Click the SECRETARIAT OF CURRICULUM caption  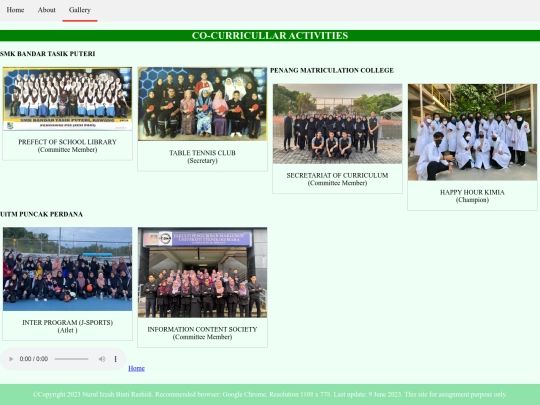[338, 175]
